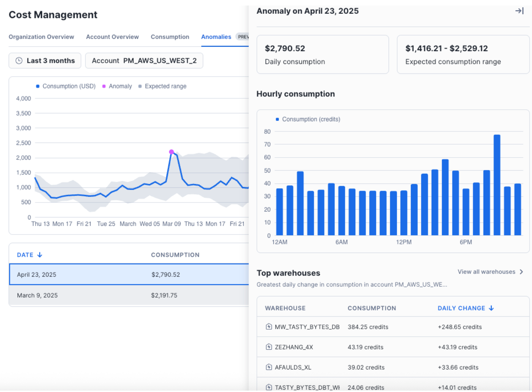Open the Account Overview tab
The height and width of the screenshot is (392, 532).
click(x=112, y=37)
